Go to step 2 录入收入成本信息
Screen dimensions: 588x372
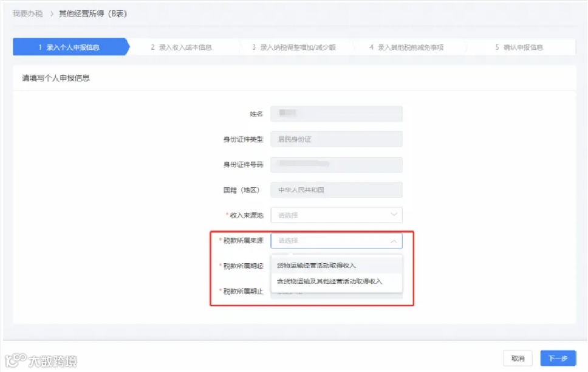(x=182, y=47)
